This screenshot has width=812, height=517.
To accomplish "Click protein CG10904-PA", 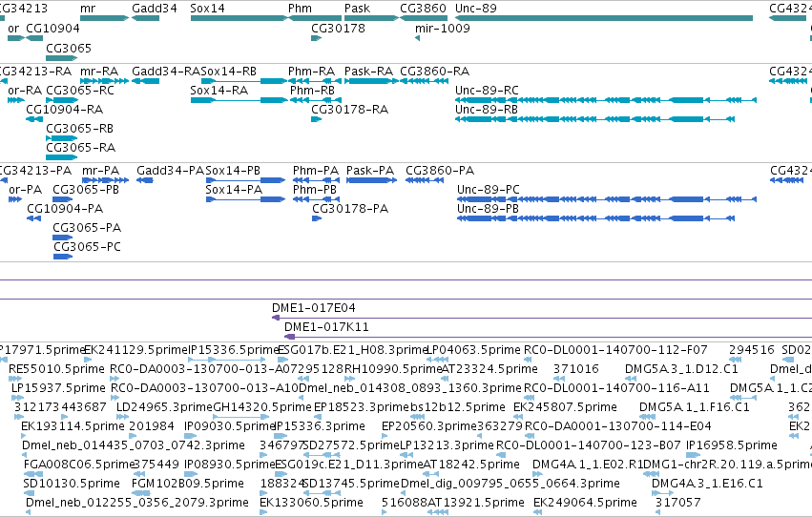I will click(x=34, y=218).
